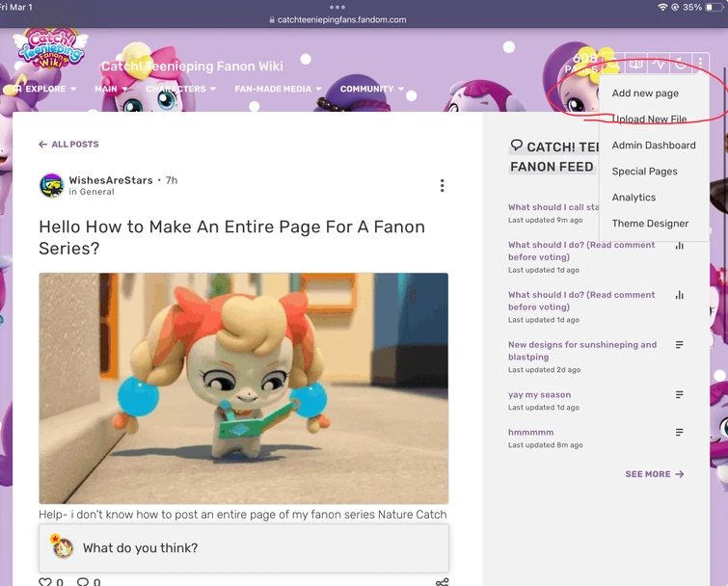728x586 pixels.
Task: Click the arrow next to SEE MORE
Action: click(679, 474)
